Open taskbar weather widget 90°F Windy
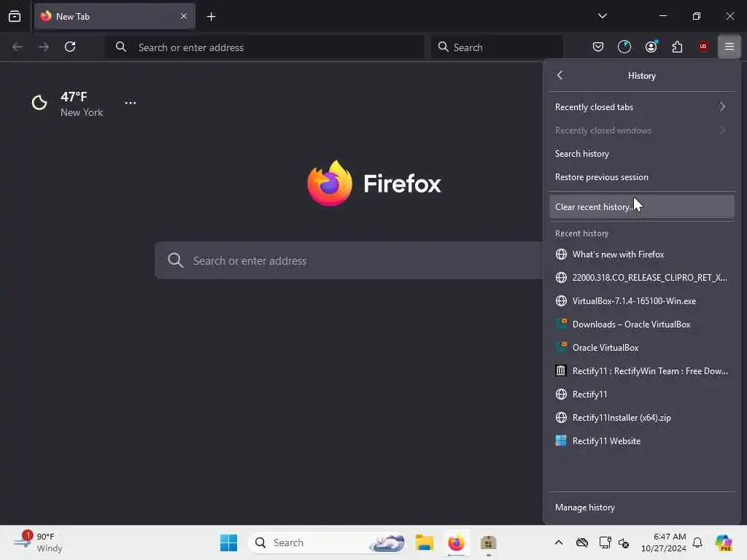747x560 pixels. pos(38,542)
